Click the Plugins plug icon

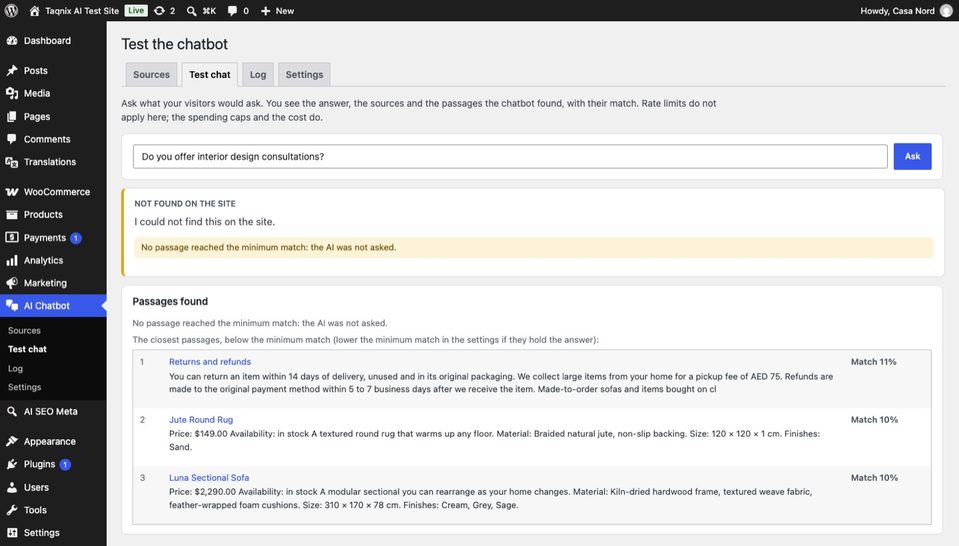tap(12, 464)
